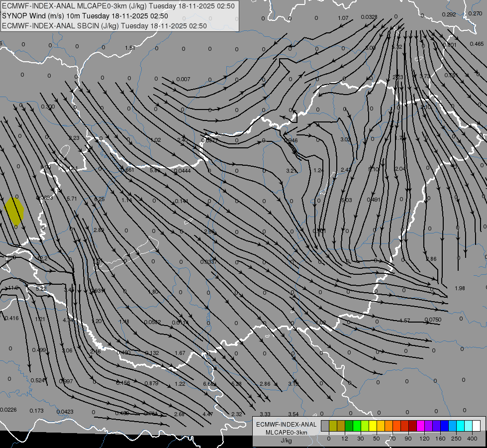Click the map value 0.416
The image size is (487, 448).
coord(12,318)
